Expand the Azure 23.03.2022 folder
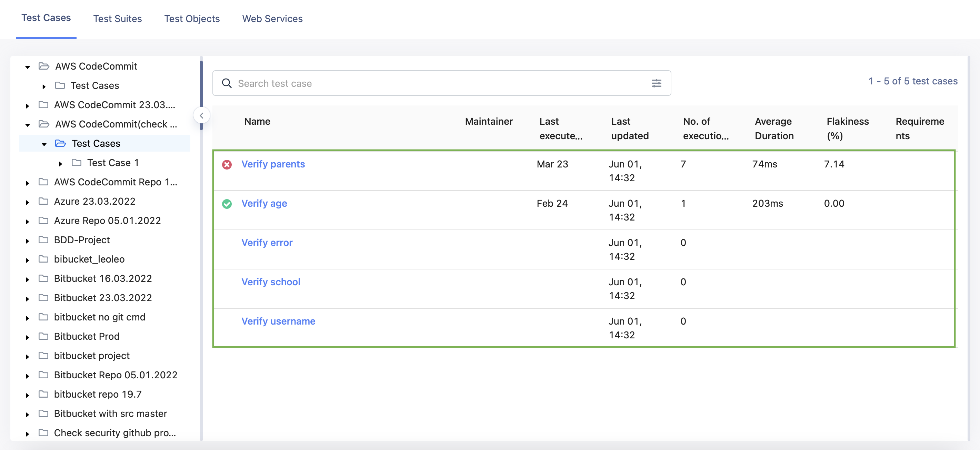 [27, 202]
